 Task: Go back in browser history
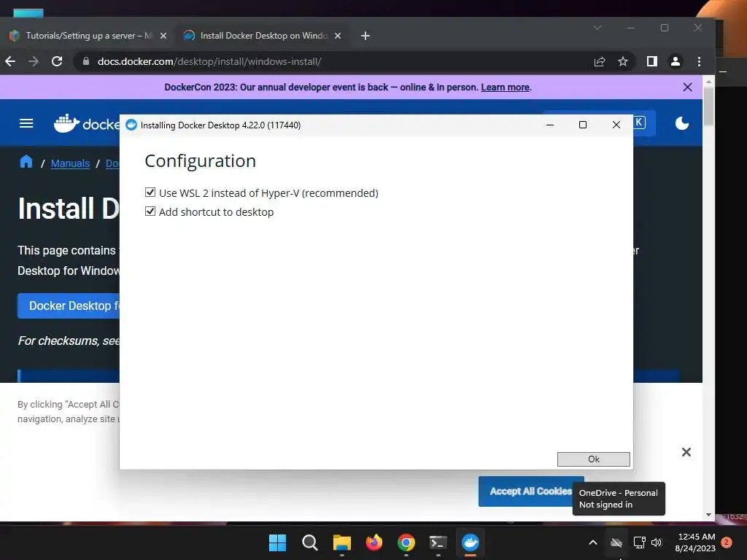10,61
